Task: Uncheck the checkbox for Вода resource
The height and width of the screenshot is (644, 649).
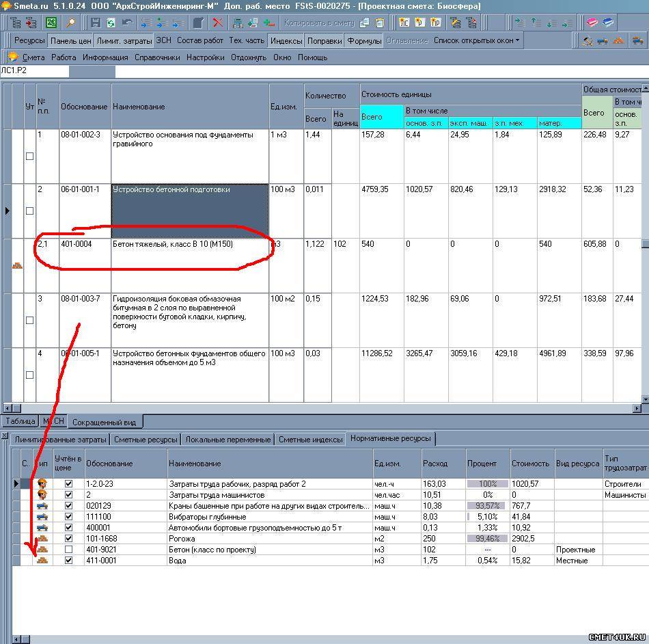Action: point(68,561)
